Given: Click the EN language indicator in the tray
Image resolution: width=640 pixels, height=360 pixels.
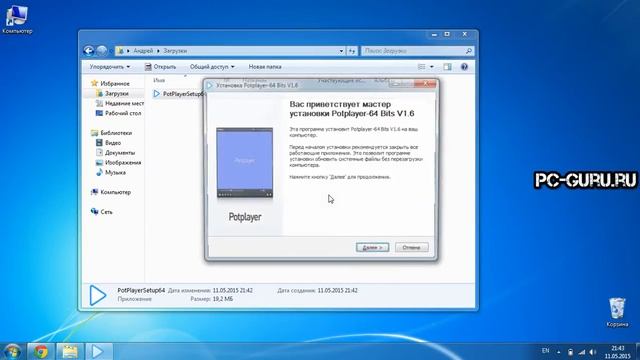Looking at the screenshot, I should (x=545, y=351).
